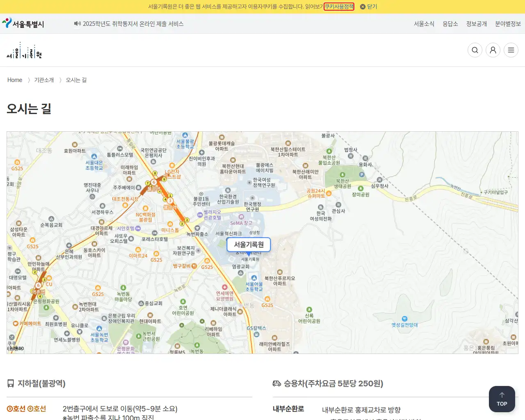Screen dimensions: 525x420
Task: Jump back up with TOP button
Action: [502, 399]
